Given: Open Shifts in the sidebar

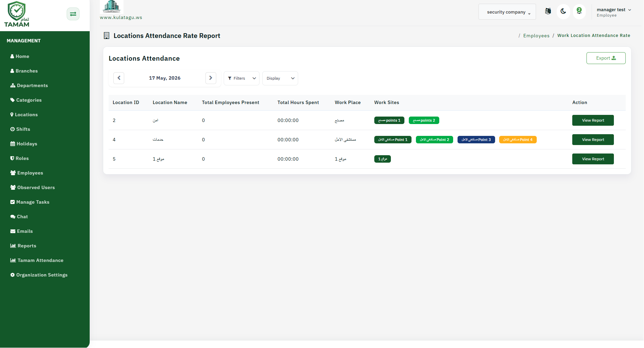Looking at the screenshot, I should coord(20,129).
